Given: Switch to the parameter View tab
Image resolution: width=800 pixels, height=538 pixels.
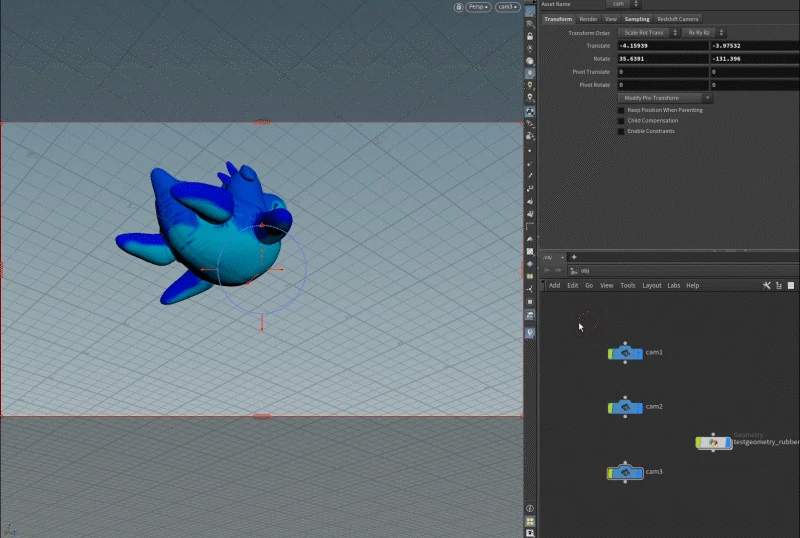Looking at the screenshot, I should click(x=610, y=19).
